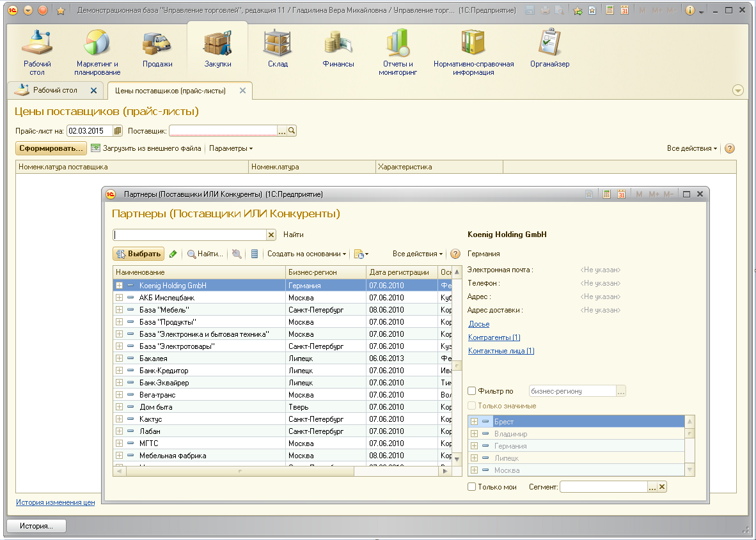This screenshot has height=540, width=756.
Task: Open the Отчеты и мониторинг section
Action: [x=398, y=52]
